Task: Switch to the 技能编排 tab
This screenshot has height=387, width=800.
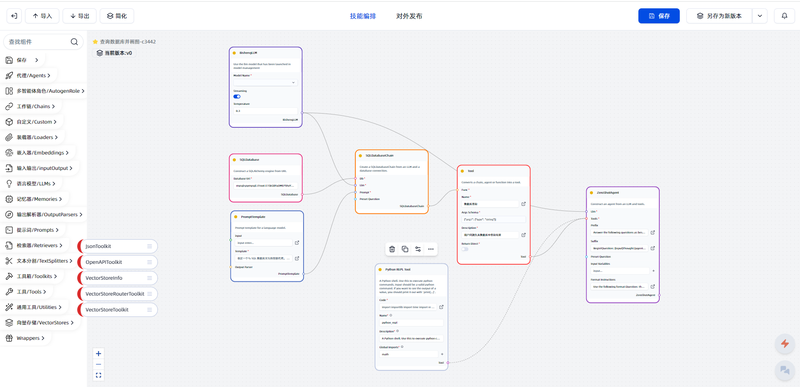Action: coord(363,16)
